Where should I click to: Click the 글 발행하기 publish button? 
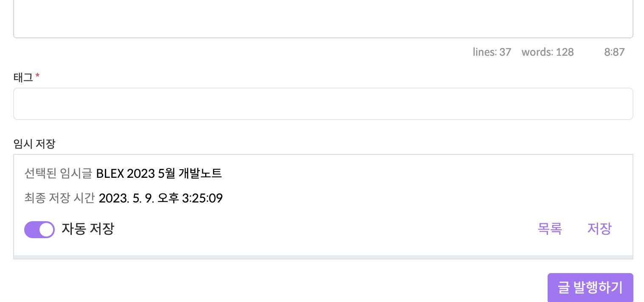(x=590, y=287)
